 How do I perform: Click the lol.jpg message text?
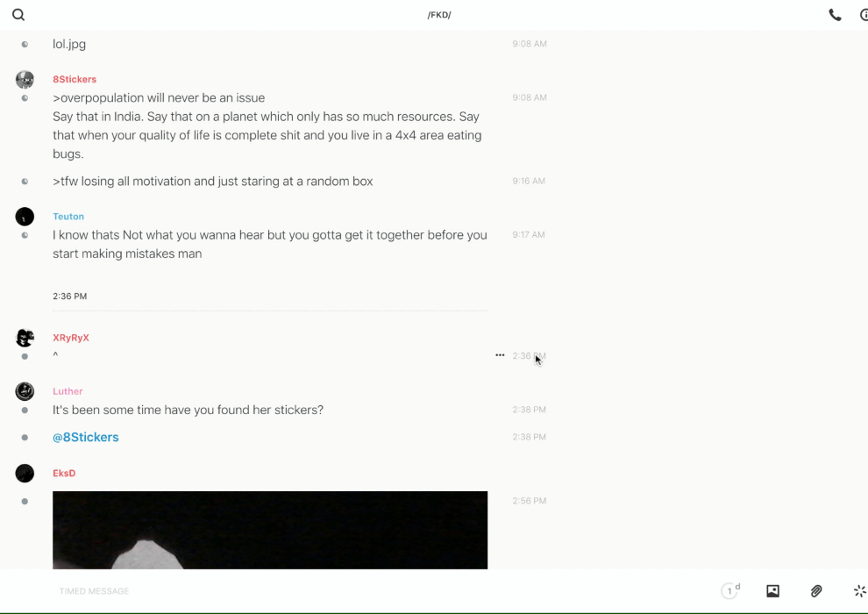[69, 44]
